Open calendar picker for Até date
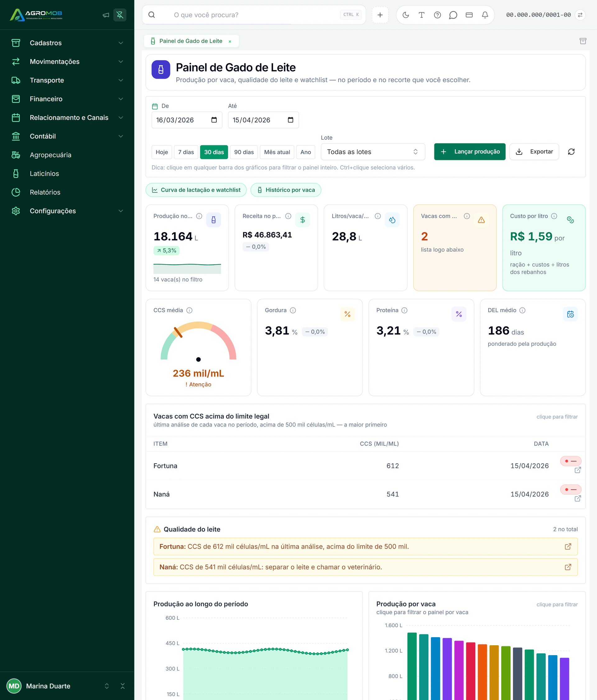This screenshot has width=597, height=700. pos(290,120)
